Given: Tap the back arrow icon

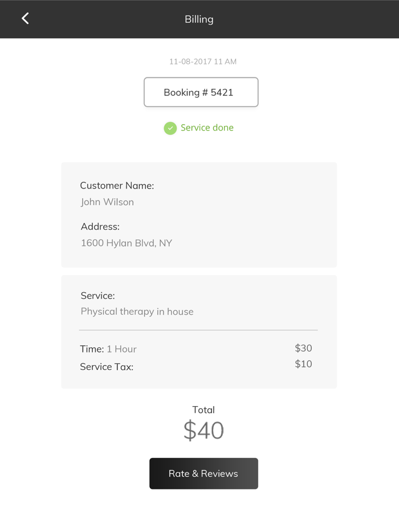Looking at the screenshot, I should click(x=25, y=19).
